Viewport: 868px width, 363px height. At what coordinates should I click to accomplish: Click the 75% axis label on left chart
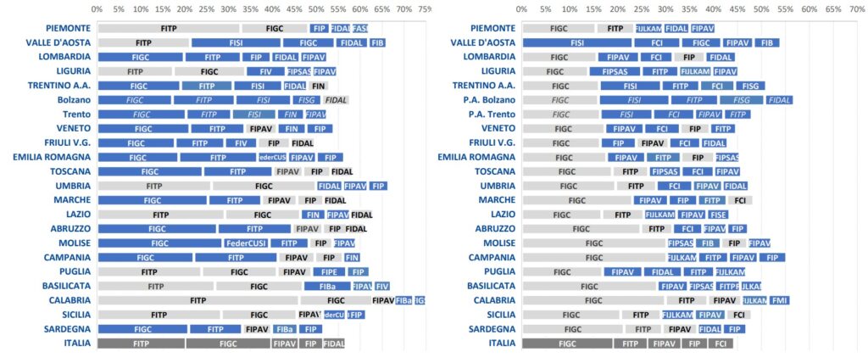click(x=425, y=9)
